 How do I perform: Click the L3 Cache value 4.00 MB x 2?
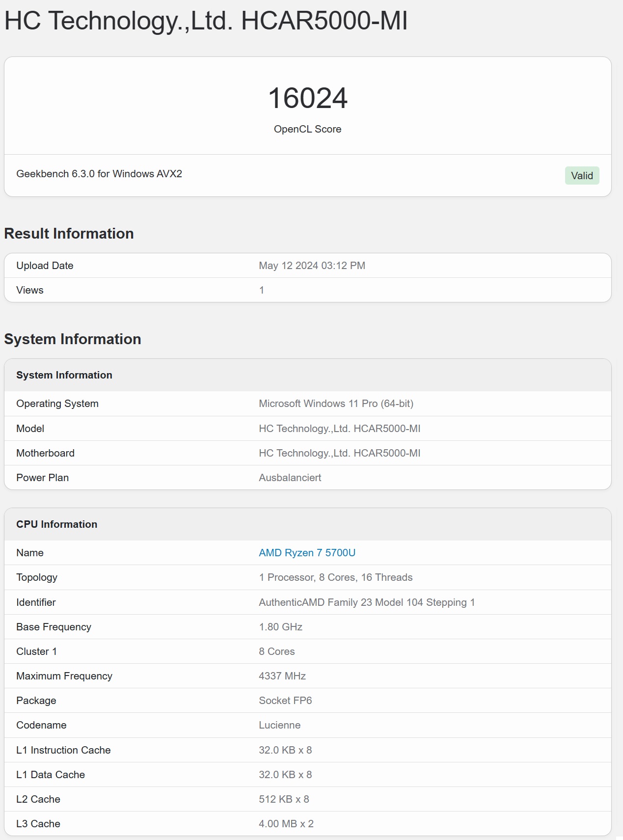286,824
